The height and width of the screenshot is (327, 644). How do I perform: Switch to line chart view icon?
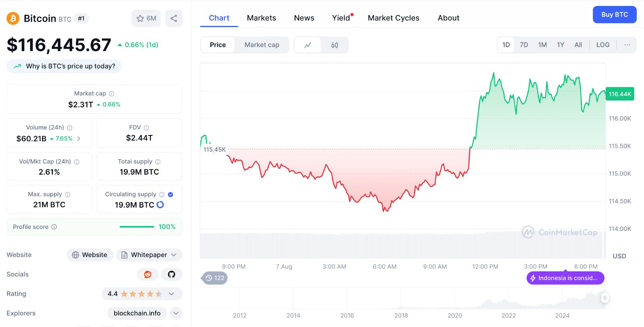308,45
